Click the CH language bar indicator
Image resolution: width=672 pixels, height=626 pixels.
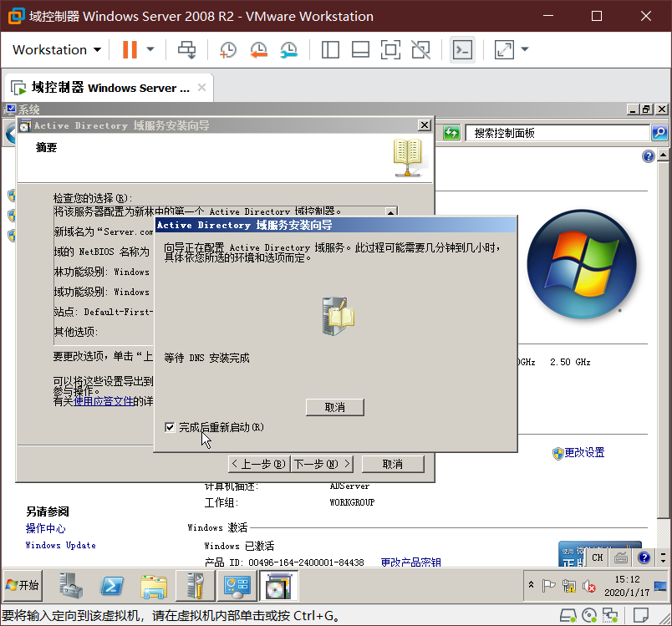(598, 557)
